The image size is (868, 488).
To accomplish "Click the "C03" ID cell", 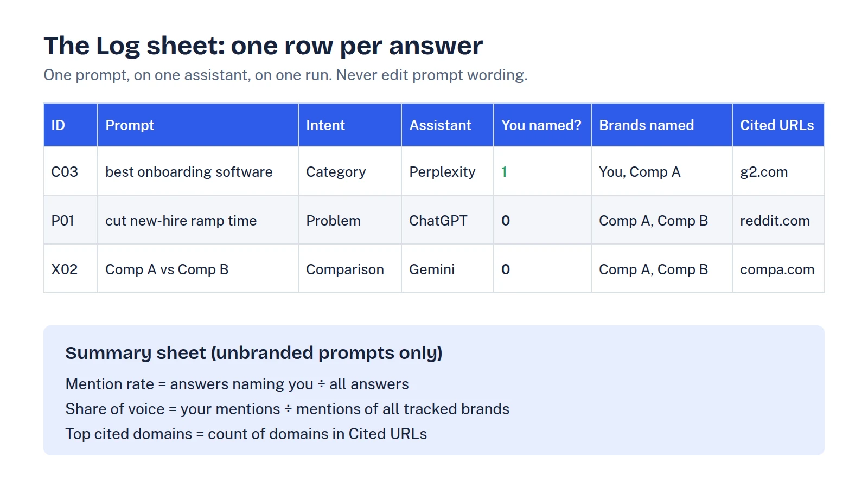I will [71, 171].
